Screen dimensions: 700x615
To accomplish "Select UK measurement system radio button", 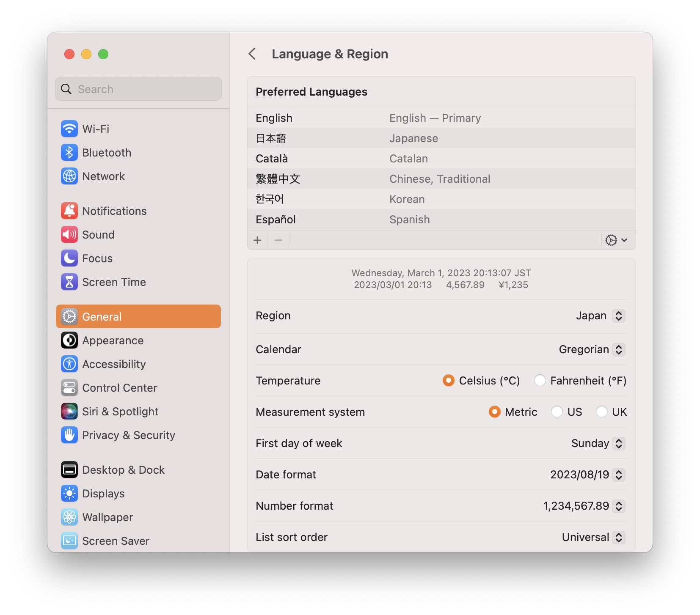I will [x=601, y=412].
